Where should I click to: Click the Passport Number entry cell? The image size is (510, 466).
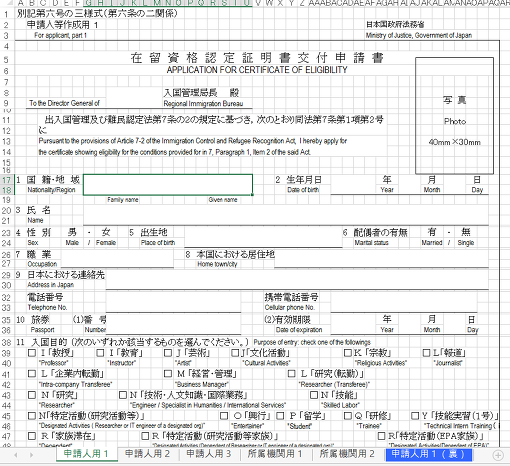tap(173, 324)
